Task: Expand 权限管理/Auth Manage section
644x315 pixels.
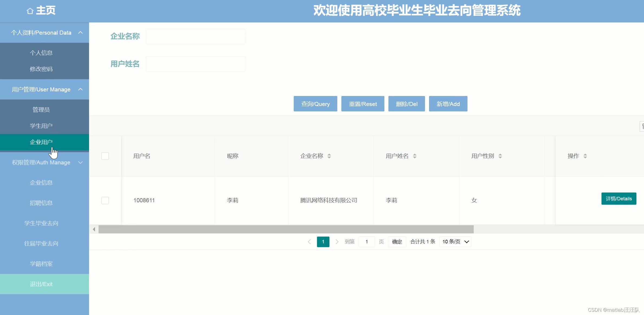Action: pyautogui.click(x=80, y=163)
